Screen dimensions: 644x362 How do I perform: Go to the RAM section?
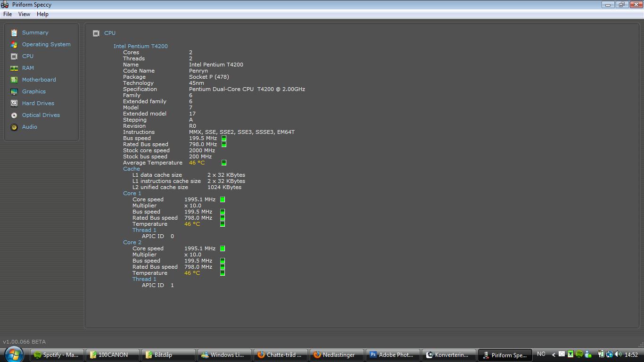click(28, 68)
